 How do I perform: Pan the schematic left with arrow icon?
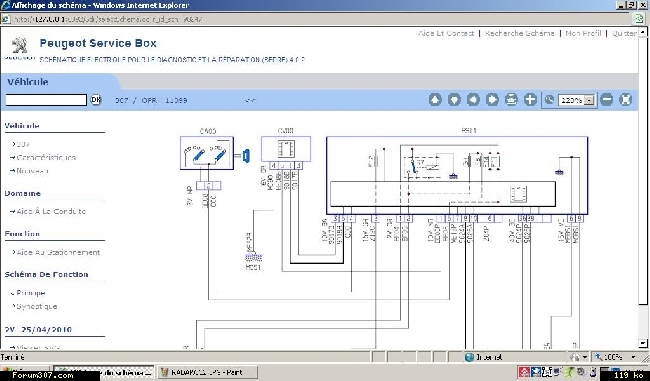pyautogui.click(x=473, y=100)
